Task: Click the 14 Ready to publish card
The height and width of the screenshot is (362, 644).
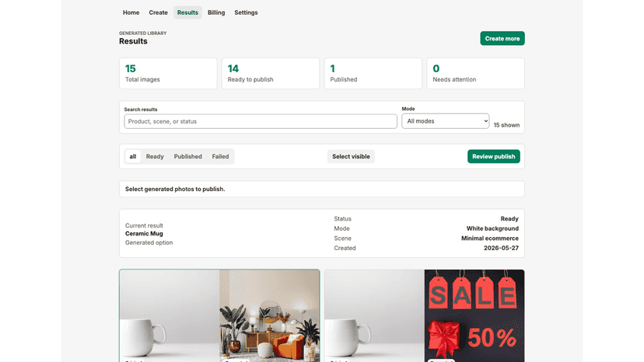Action: tap(271, 74)
